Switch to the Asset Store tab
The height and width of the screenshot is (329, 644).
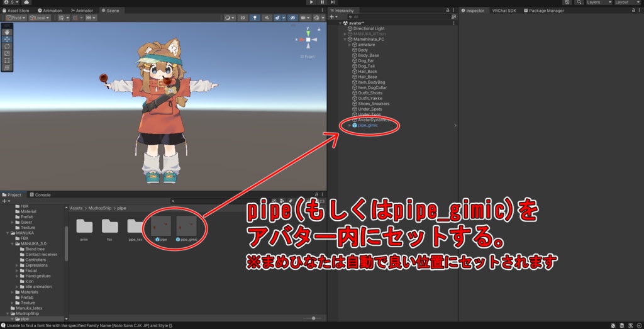(16, 10)
